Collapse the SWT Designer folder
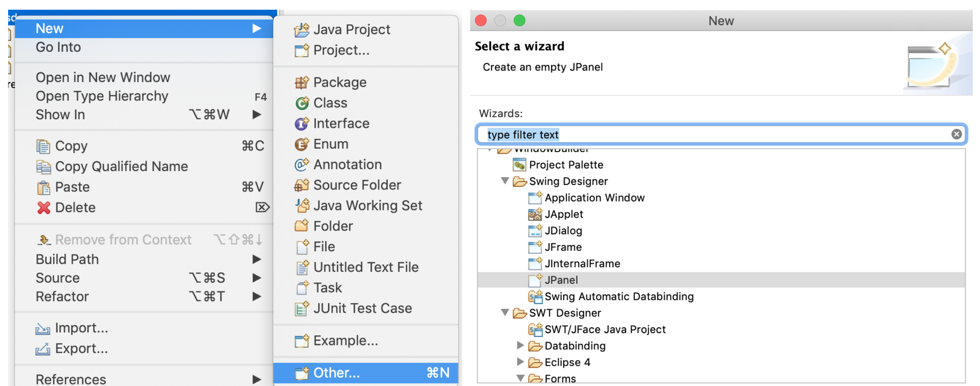Image resolution: width=980 pixels, height=386 pixels. click(505, 312)
